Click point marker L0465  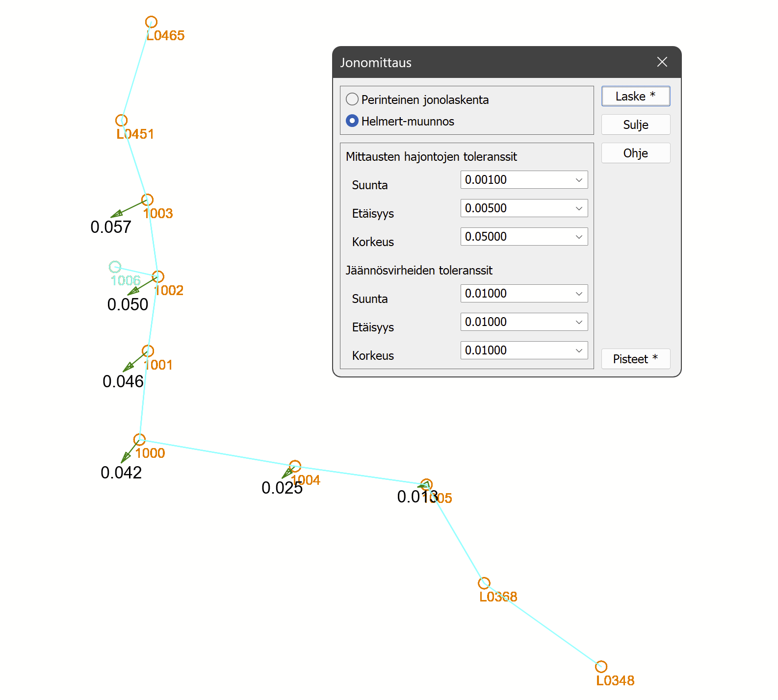point(151,22)
